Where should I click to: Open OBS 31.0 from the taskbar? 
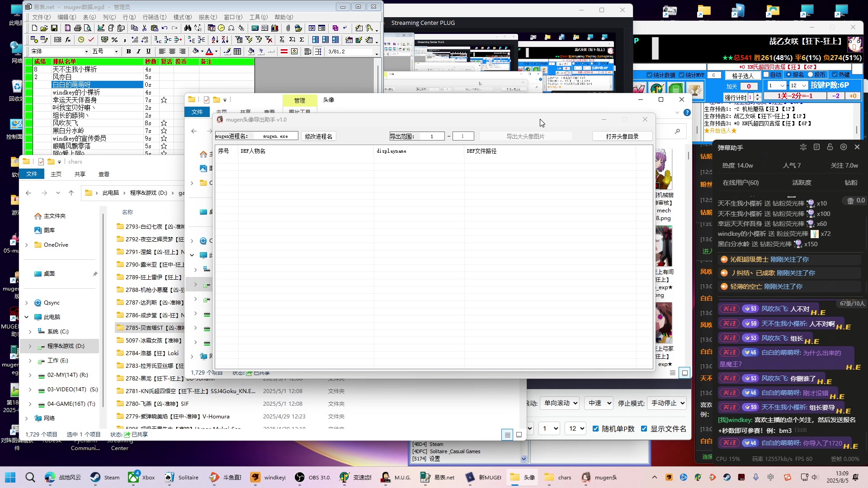click(x=313, y=477)
